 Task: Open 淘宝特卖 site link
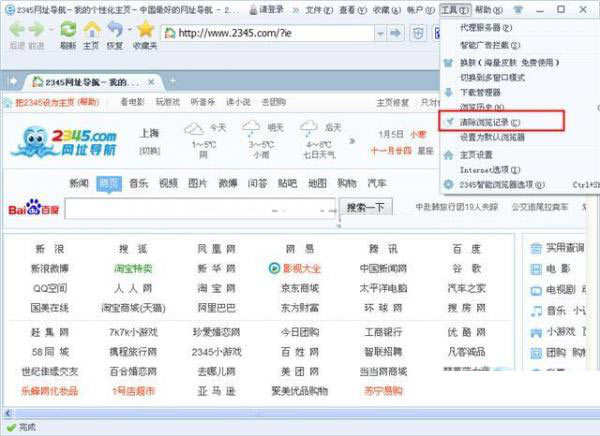[x=133, y=269]
